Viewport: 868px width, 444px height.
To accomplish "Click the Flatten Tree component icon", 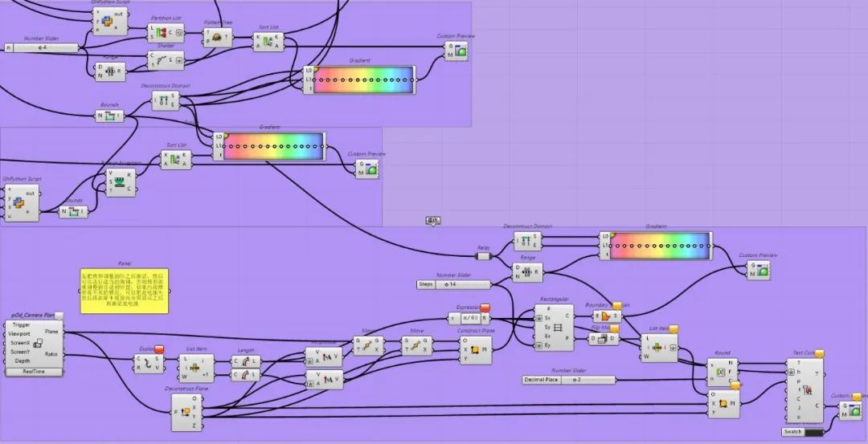I will pos(217,37).
